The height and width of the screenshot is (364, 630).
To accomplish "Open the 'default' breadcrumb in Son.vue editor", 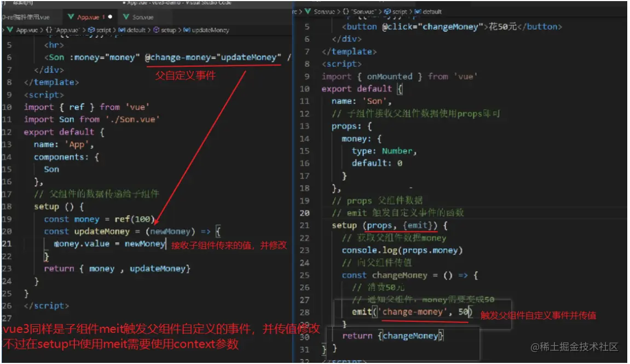I will point(432,11).
